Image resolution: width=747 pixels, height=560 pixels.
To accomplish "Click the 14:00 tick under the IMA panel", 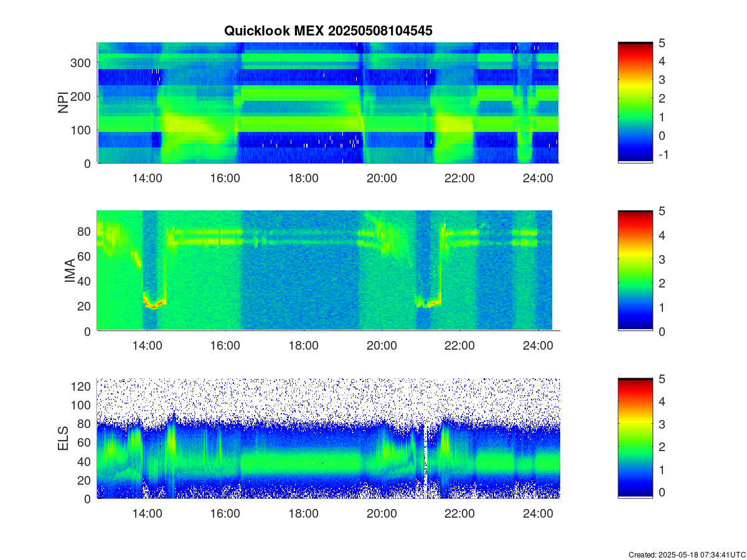I will pos(148,346).
